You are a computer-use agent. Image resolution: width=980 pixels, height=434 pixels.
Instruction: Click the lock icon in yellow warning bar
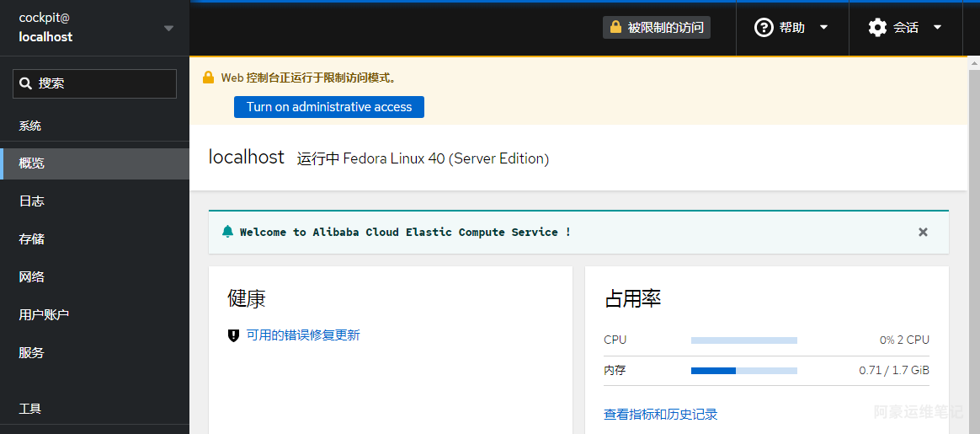(208, 78)
